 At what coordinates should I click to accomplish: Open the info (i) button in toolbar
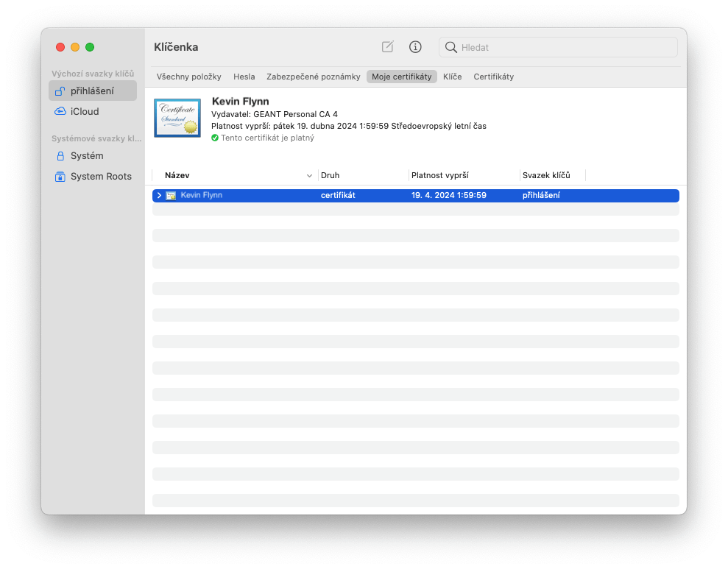(415, 47)
